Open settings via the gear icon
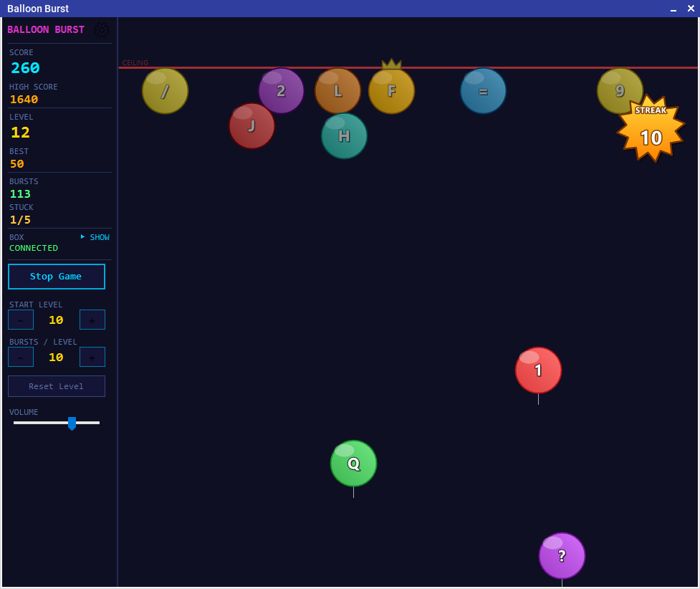The image size is (700, 589). point(102,30)
